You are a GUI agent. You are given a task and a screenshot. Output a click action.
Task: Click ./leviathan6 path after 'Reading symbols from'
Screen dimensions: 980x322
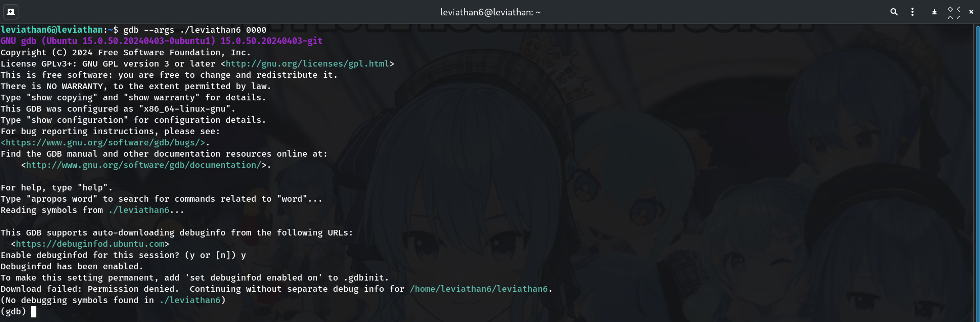pos(139,210)
